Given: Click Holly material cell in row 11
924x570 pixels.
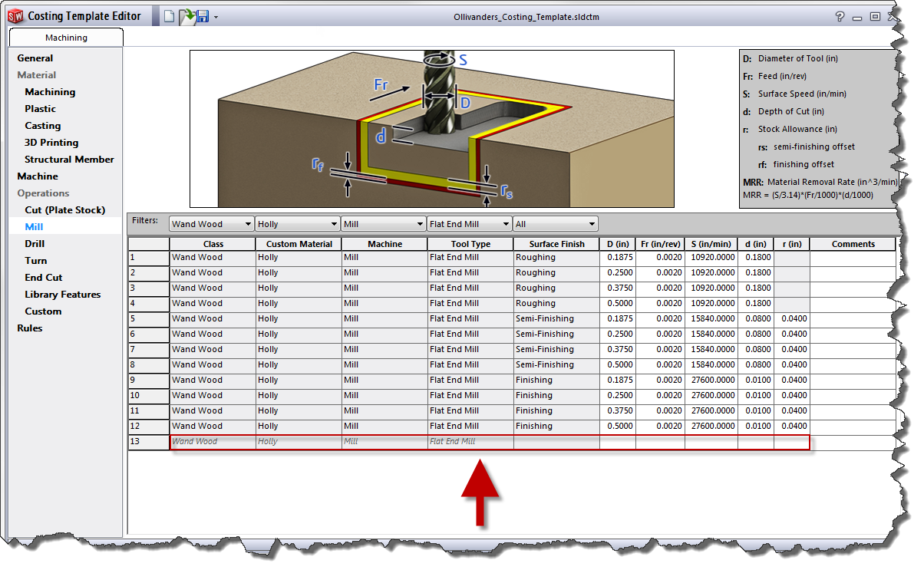Looking at the screenshot, I should [x=299, y=411].
